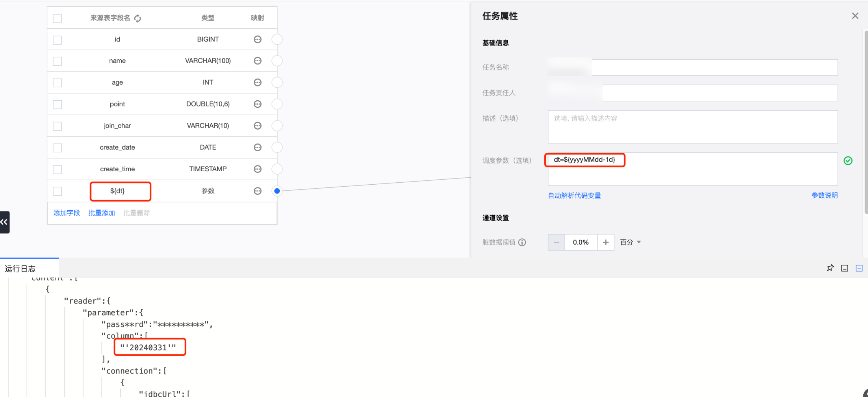Viewport: 868px width, 397px height.
Task: Switch to the 运行日志 tab
Action: click(20, 269)
